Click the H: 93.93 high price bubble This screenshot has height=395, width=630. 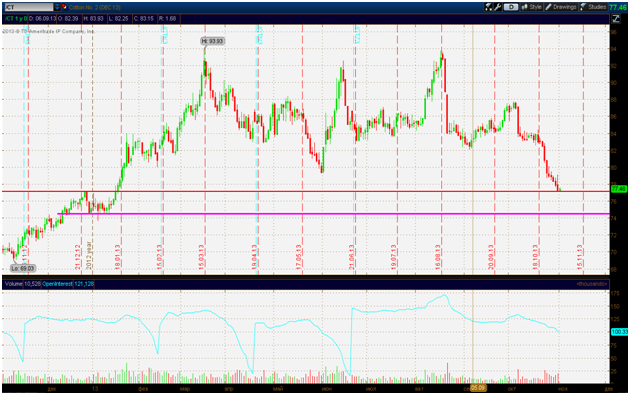[x=213, y=41]
